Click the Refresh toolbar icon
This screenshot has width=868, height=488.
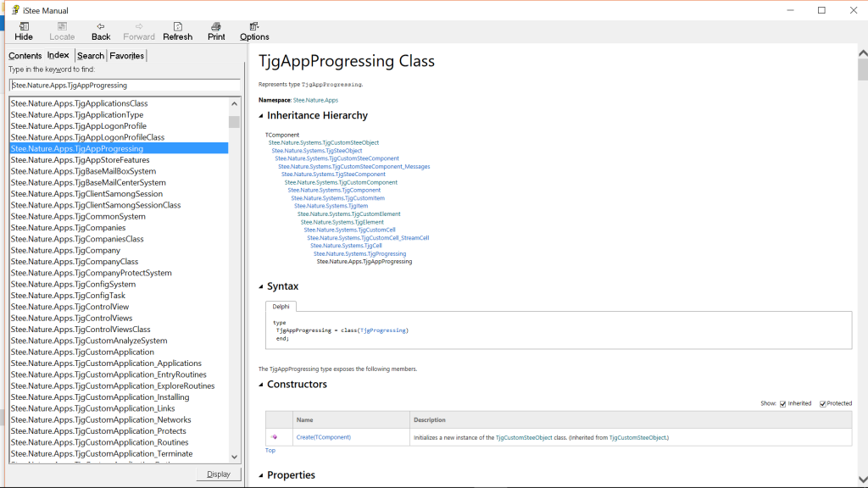tap(177, 27)
